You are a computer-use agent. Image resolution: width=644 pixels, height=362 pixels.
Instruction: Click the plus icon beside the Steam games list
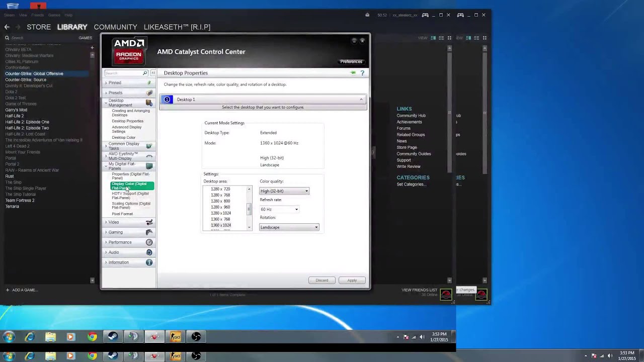pos(92,48)
